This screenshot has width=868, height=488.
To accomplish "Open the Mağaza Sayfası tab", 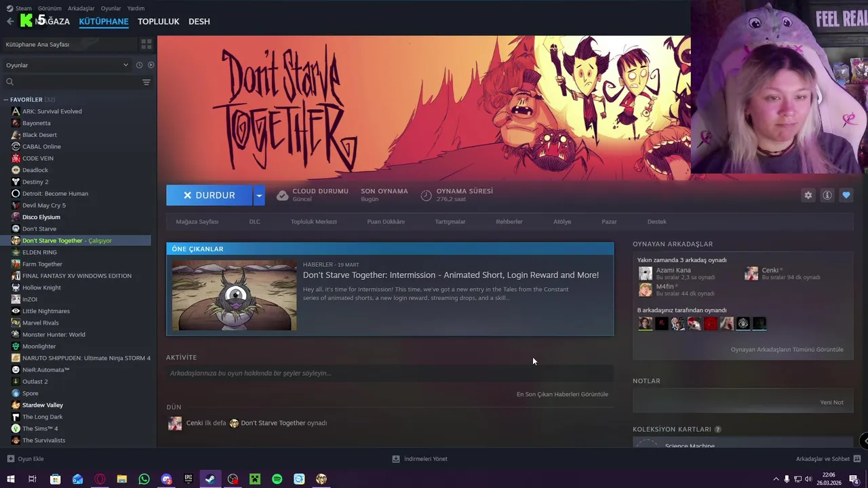I will pyautogui.click(x=197, y=222).
